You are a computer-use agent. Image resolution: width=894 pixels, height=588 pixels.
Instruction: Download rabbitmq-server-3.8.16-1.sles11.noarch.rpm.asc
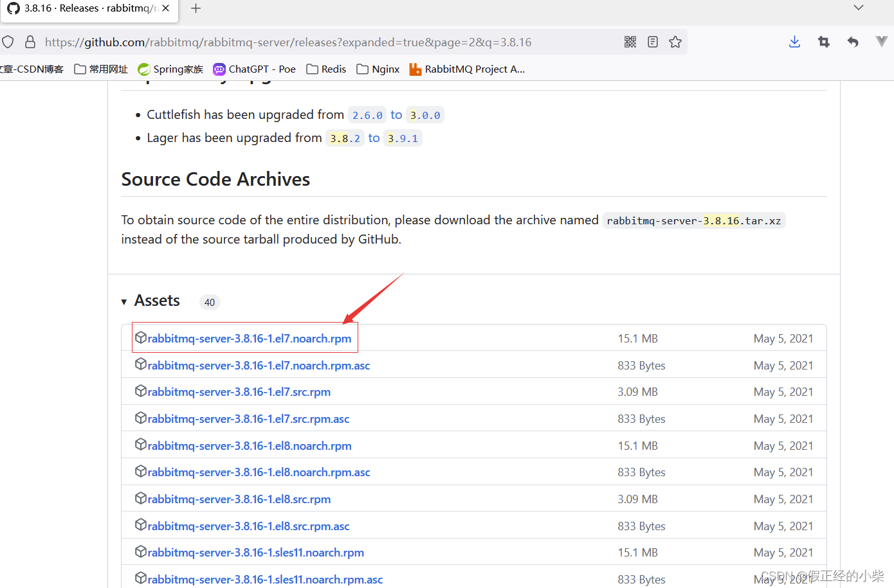pyautogui.click(x=265, y=580)
